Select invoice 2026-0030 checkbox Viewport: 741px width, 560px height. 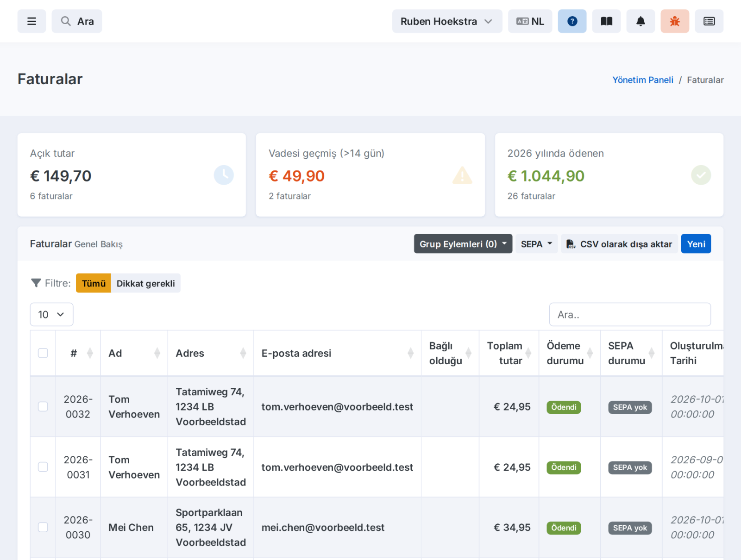tap(43, 527)
